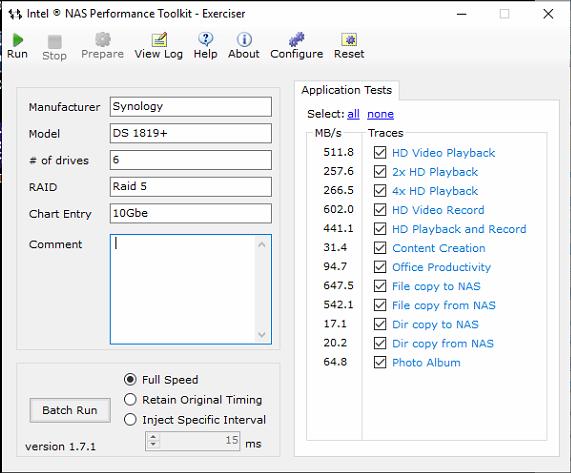Click the Prepare gear icon
This screenshot has height=473, width=571.
pyautogui.click(x=103, y=40)
